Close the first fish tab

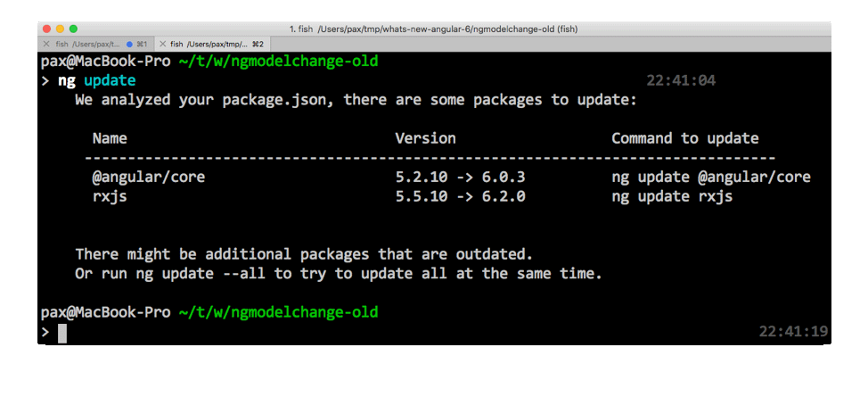pos(46,44)
